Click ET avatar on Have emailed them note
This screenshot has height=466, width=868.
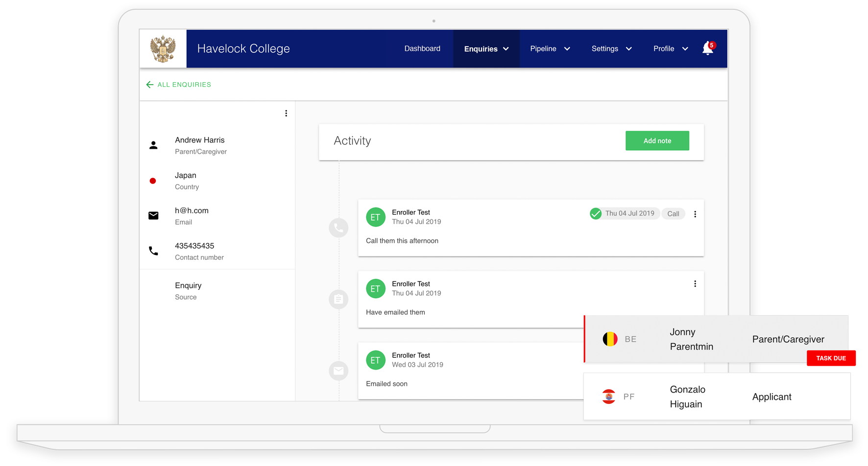pyautogui.click(x=376, y=288)
